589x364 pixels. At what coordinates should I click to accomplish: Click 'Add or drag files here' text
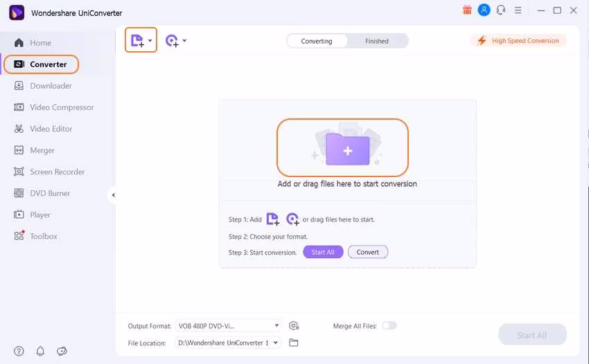(x=347, y=184)
